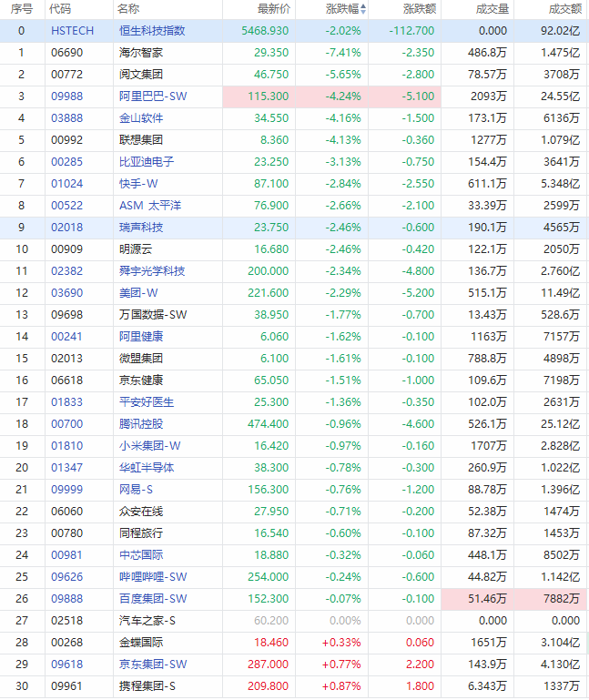Open 海尔智家 stock
Screen dimensions: 589x700
tap(141, 53)
